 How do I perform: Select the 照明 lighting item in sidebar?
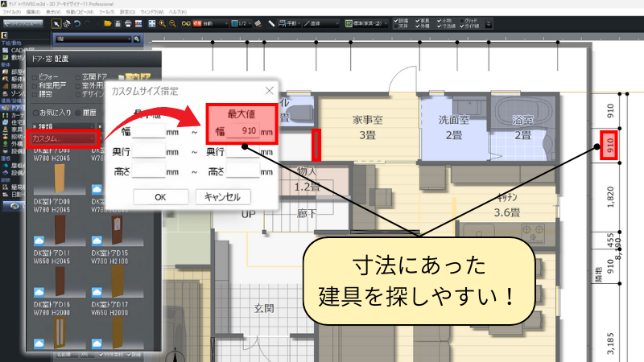12,137
